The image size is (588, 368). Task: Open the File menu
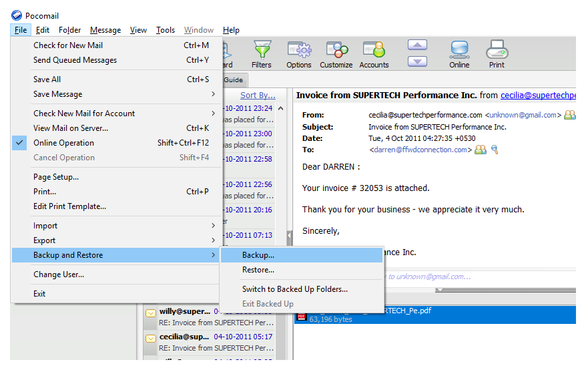[x=21, y=30]
